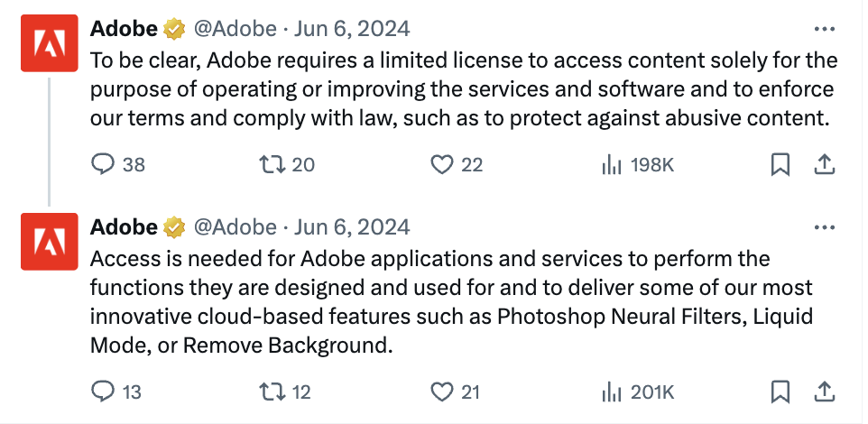The width and height of the screenshot is (868, 424).
Task: Click the verified badge on second tweet
Action: [x=173, y=226]
